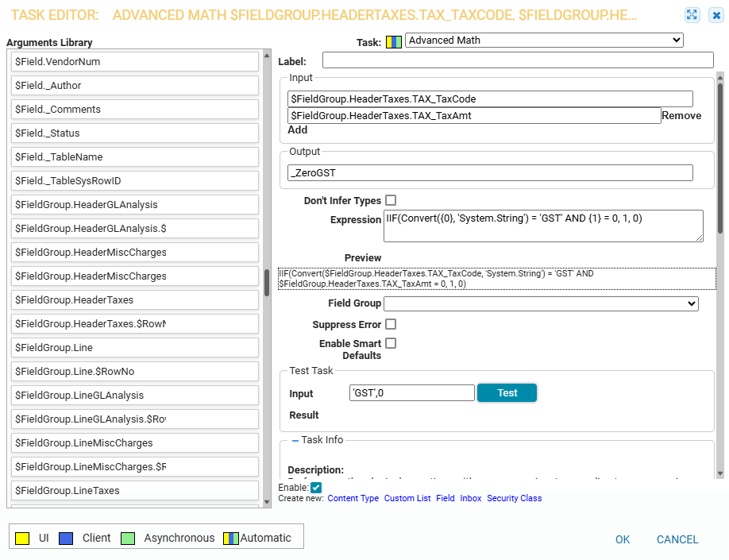
Task: Click the Arguments Library scrollbar thumb
Action: pyautogui.click(x=267, y=283)
